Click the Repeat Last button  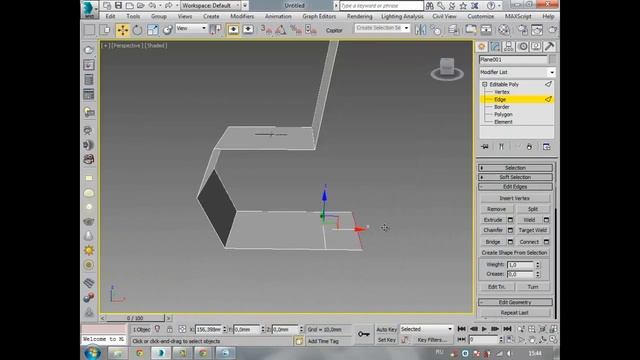point(515,313)
